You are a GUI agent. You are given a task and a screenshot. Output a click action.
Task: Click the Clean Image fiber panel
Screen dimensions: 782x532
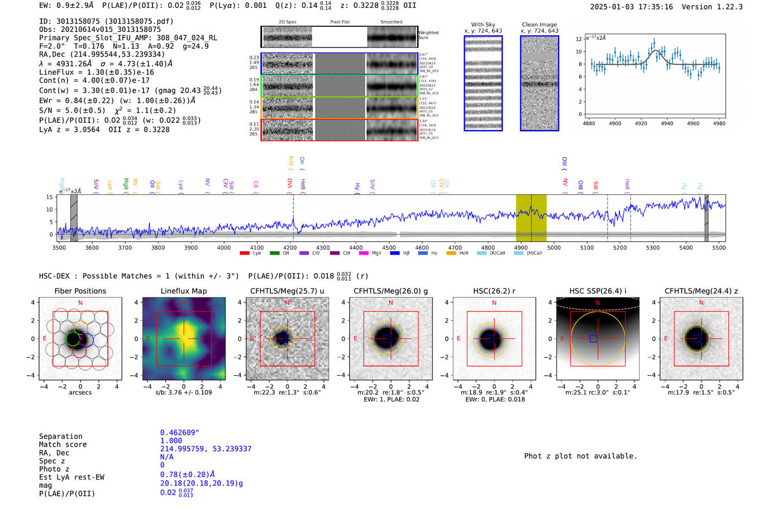click(540, 83)
